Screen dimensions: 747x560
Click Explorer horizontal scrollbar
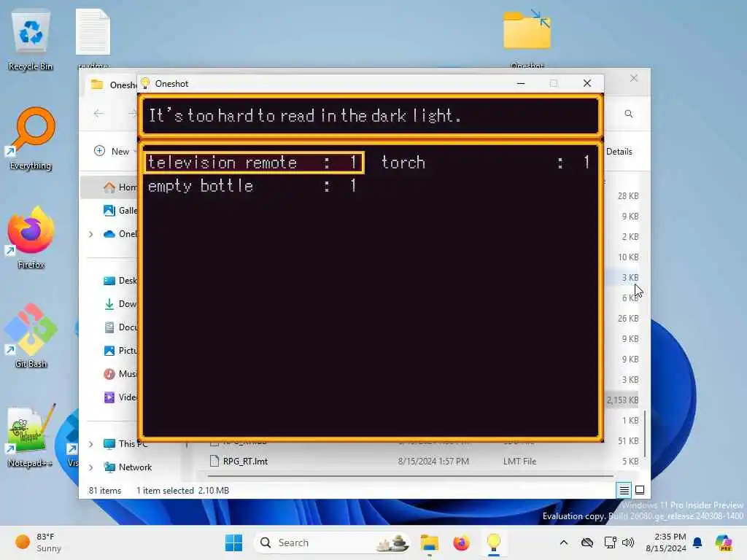(410, 475)
